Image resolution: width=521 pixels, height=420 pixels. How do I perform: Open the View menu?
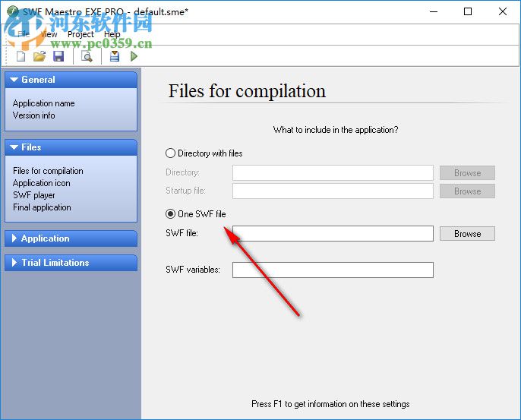click(x=49, y=34)
